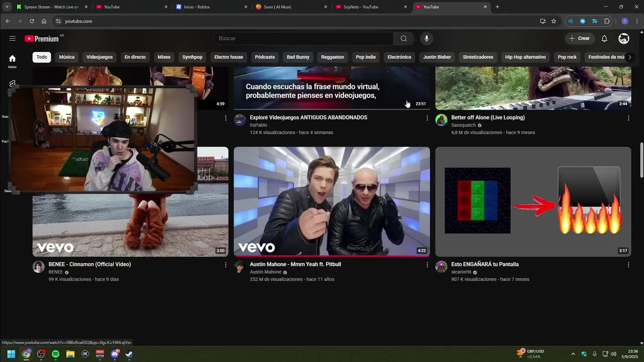Click the page vertical scrollbar

click(x=641, y=160)
